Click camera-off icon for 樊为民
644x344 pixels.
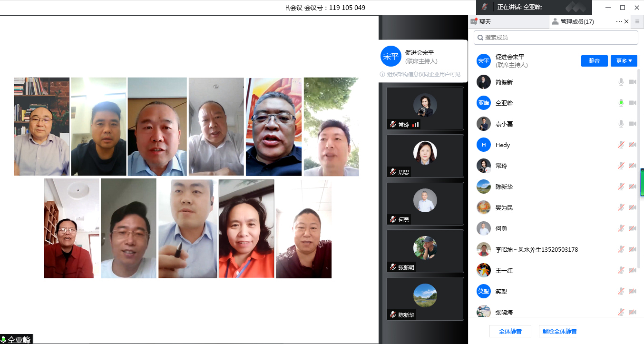[x=632, y=207]
